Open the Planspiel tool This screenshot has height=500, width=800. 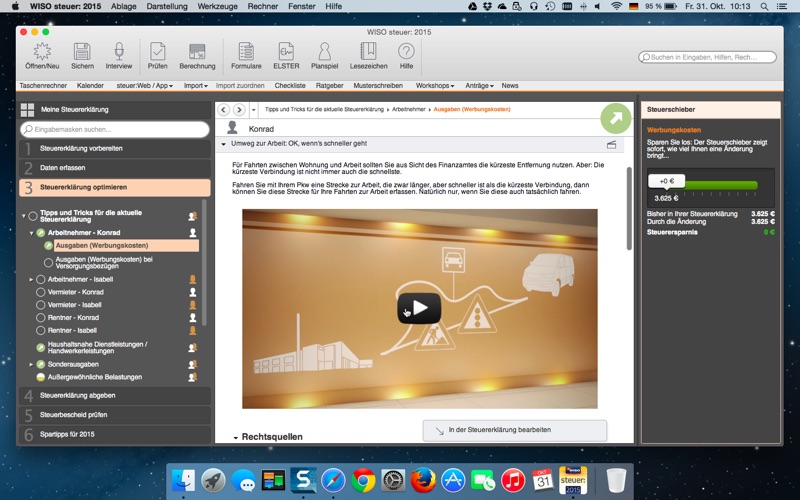[324, 56]
